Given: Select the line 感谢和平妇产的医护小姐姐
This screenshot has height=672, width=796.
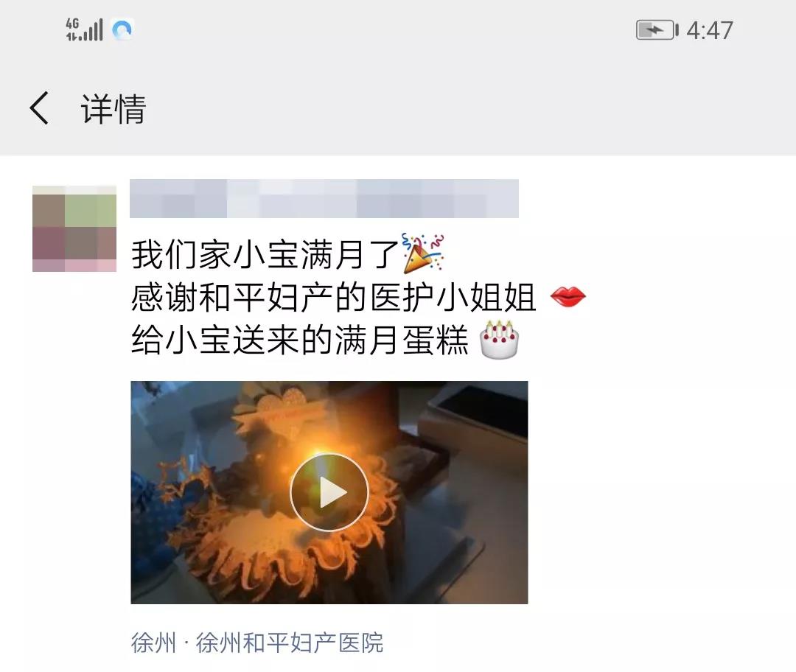Looking at the screenshot, I should pyautogui.click(x=334, y=297).
